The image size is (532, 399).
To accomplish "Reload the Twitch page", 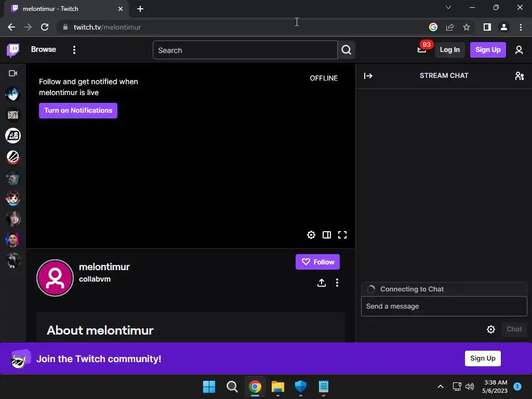I will coord(45,27).
